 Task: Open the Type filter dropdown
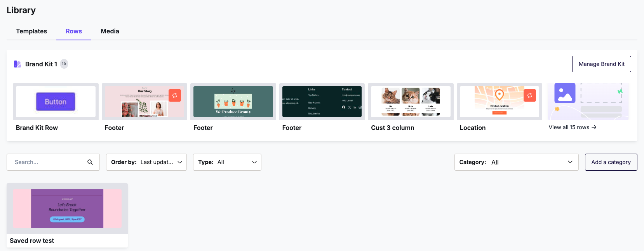click(227, 162)
